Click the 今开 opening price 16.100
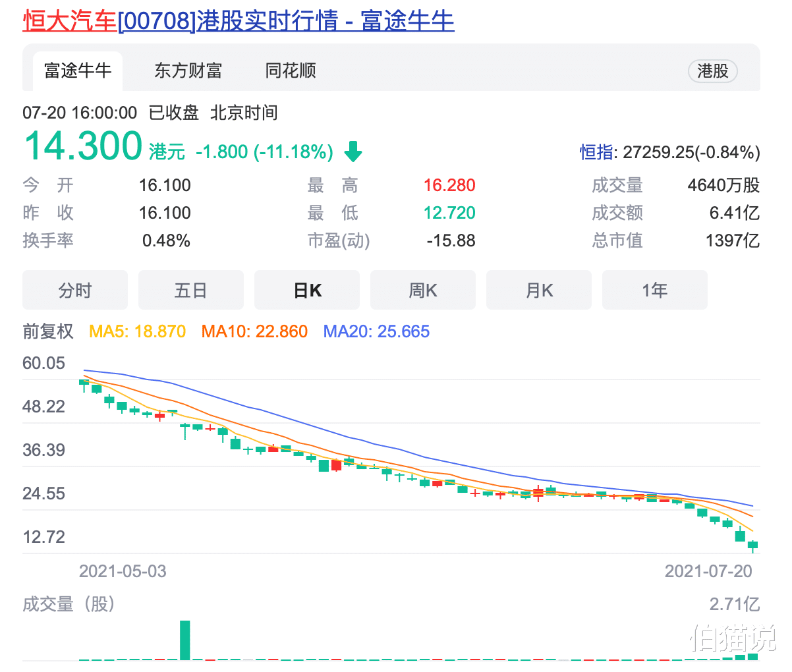The height and width of the screenshot is (672, 792). coord(165,185)
